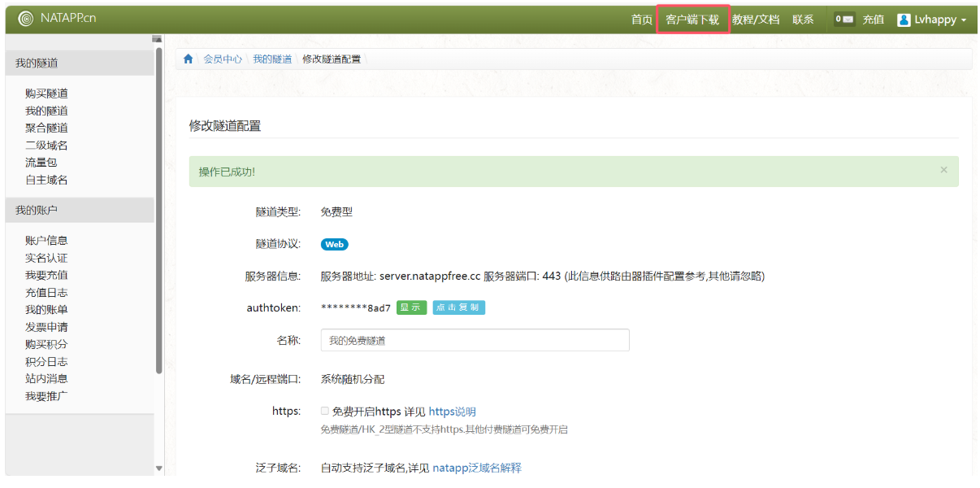Screen dimensions: 980x488
Task: Open 充值日志 in the sidebar
Action: pyautogui.click(x=46, y=292)
